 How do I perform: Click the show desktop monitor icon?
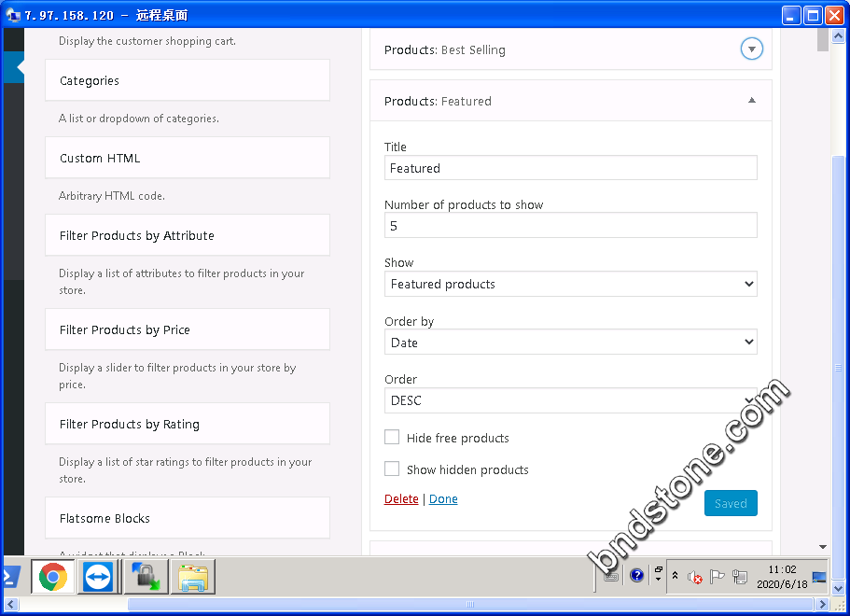pyautogui.click(x=819, y=577)
